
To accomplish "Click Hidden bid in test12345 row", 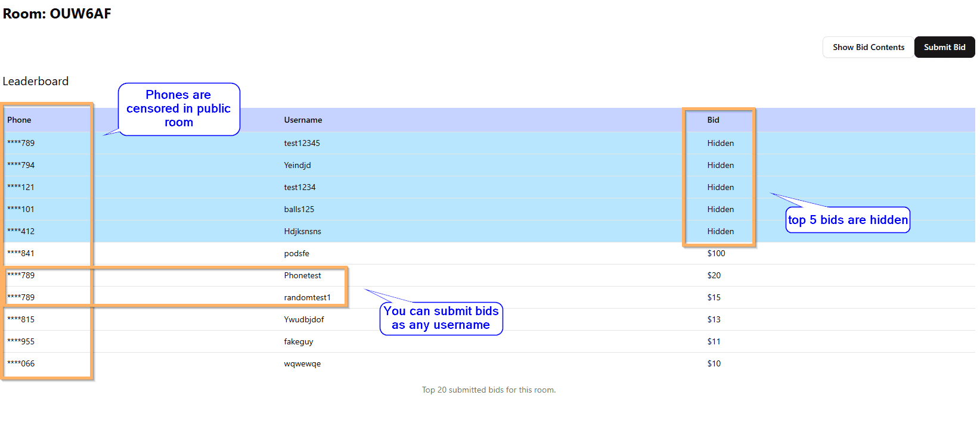I will point(720,143).
